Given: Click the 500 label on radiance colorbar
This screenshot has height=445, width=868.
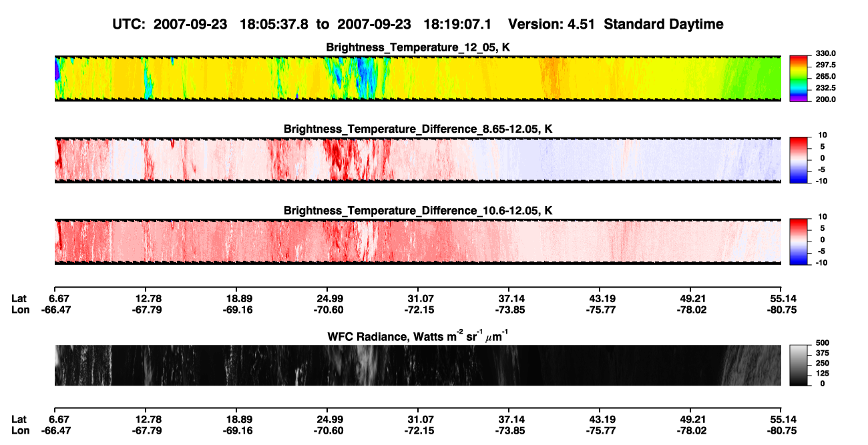Looking at the screenshot, I should point(822,342).
